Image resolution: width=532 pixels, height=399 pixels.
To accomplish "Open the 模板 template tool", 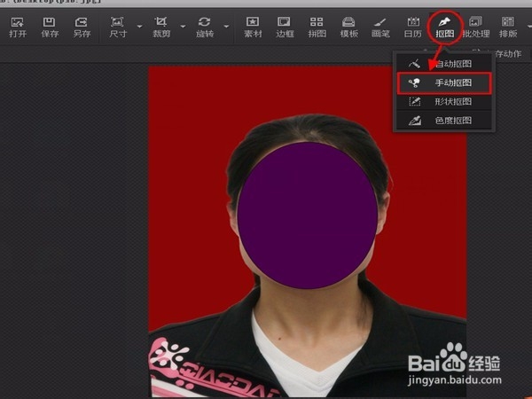I will (x=348, y=27).
